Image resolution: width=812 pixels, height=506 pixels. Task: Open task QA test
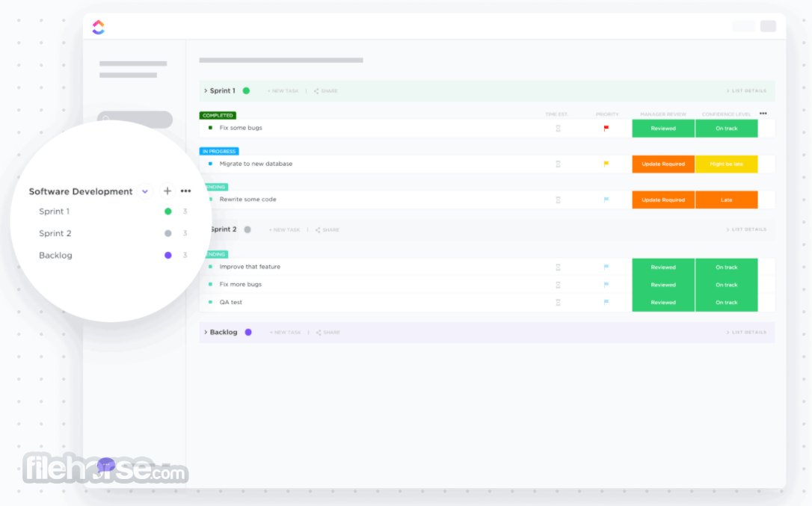(x=230, y=302)
